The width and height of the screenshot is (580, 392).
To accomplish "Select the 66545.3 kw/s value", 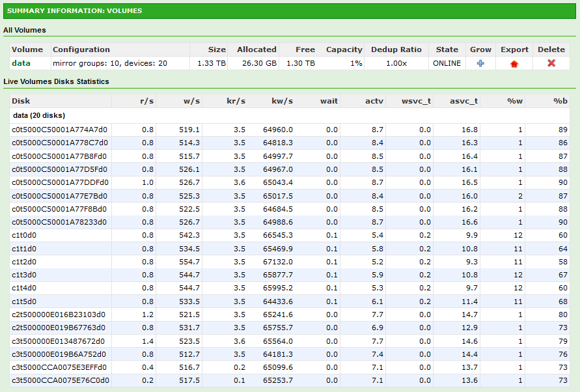I will [x=278, y=235].
